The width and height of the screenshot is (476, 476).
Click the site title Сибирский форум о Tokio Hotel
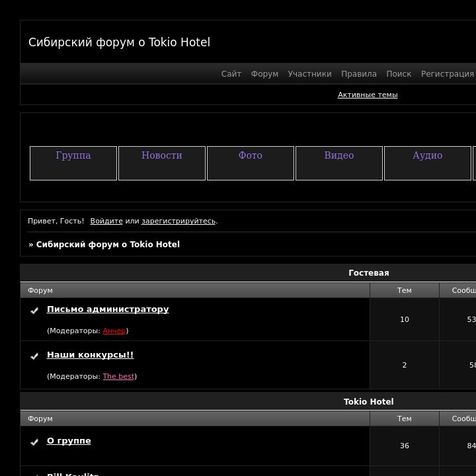coord(119,42)
